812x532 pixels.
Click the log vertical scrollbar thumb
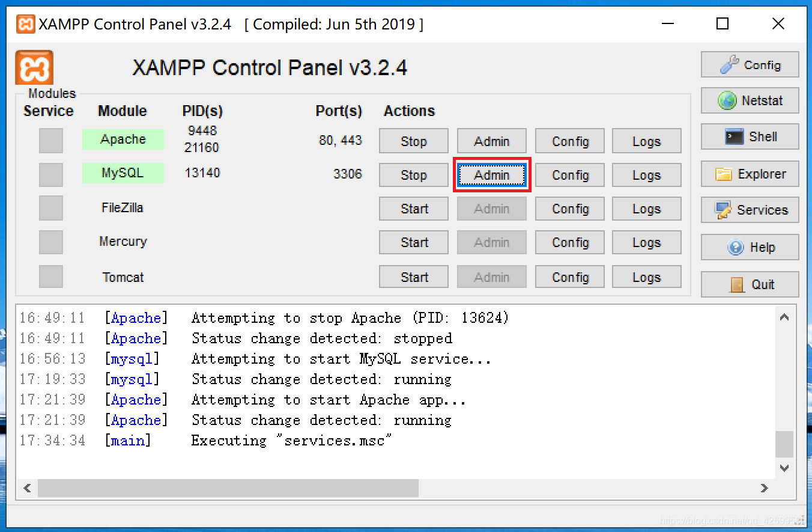point(784,444)
